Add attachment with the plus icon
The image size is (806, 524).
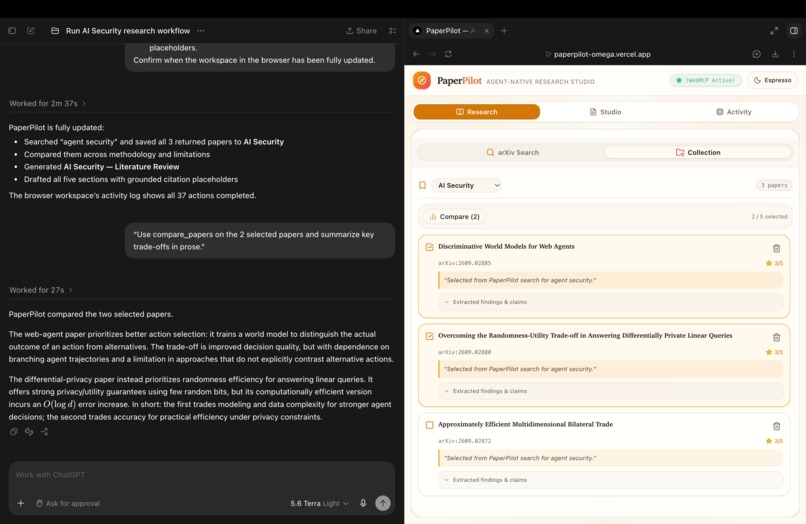(x=21, y=503)
